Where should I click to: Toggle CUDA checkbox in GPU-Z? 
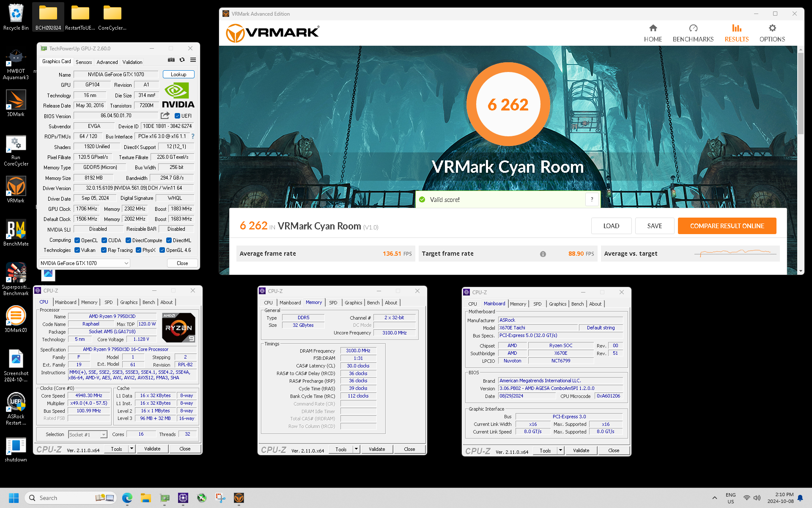104,240
